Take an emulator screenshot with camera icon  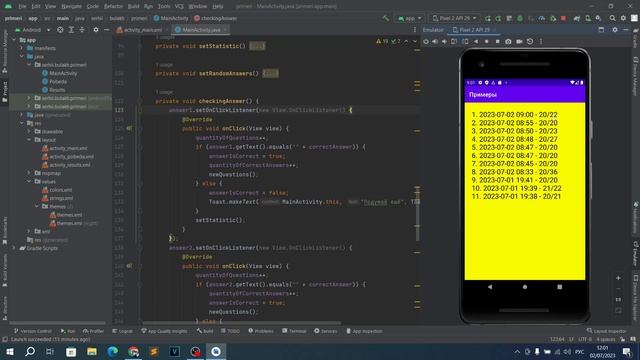508,41
